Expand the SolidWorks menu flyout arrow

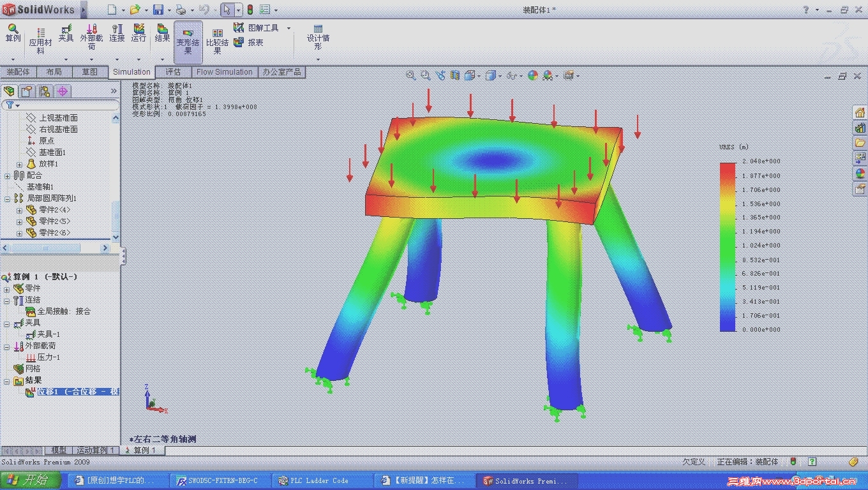pyautogui.click(x=84, y=10)
